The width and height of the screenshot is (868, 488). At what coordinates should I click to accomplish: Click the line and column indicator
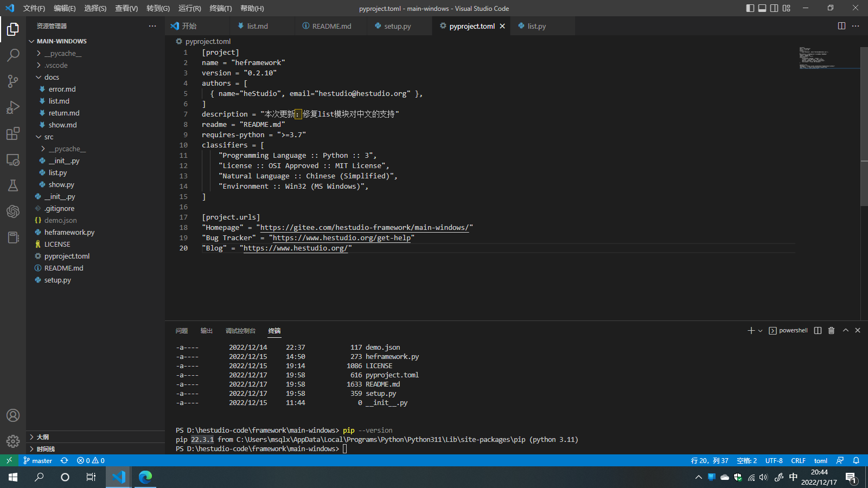[710, 460]
